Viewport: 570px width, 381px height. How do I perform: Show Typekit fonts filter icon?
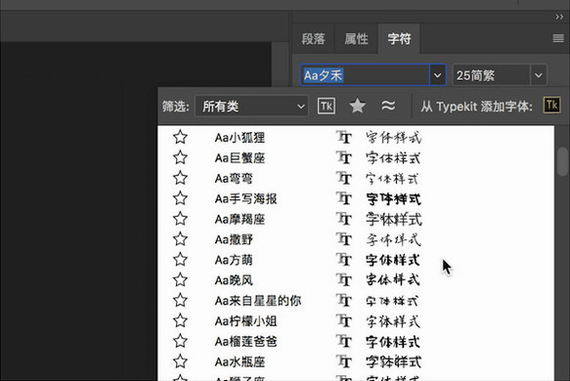(x=326, y=106)
